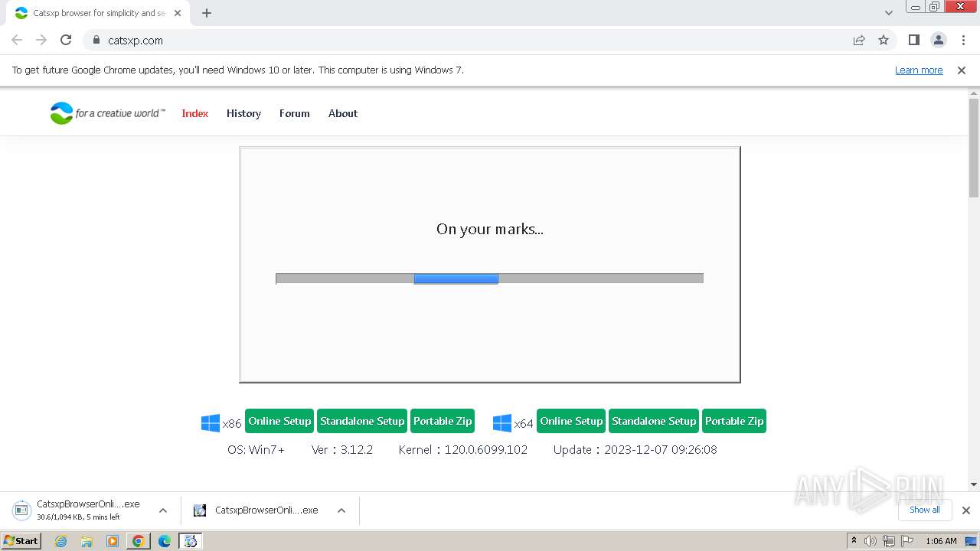Open a new tab with plus button
Viewport: 980px width, 551px height.
[x=207, y=13]
